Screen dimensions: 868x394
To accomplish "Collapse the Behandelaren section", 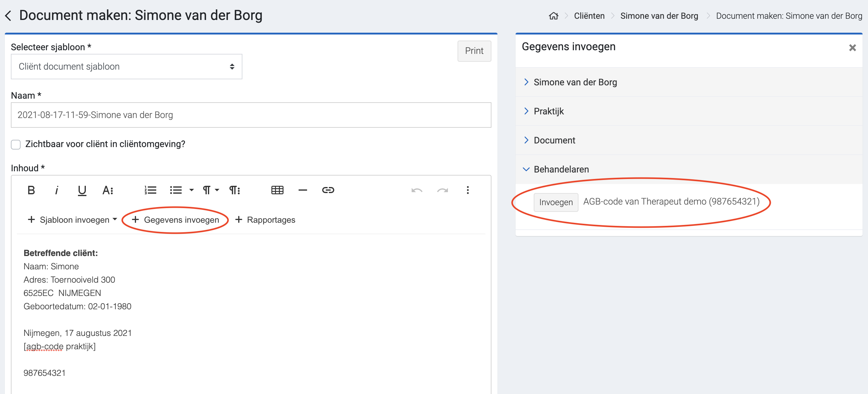I will coord(561,169).
